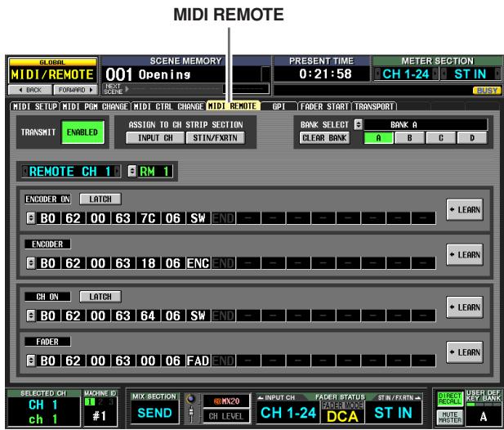Select ST IN in METER SECTION
The height and width of the screenshot is (430, 504).
click(x=470, y=74)
